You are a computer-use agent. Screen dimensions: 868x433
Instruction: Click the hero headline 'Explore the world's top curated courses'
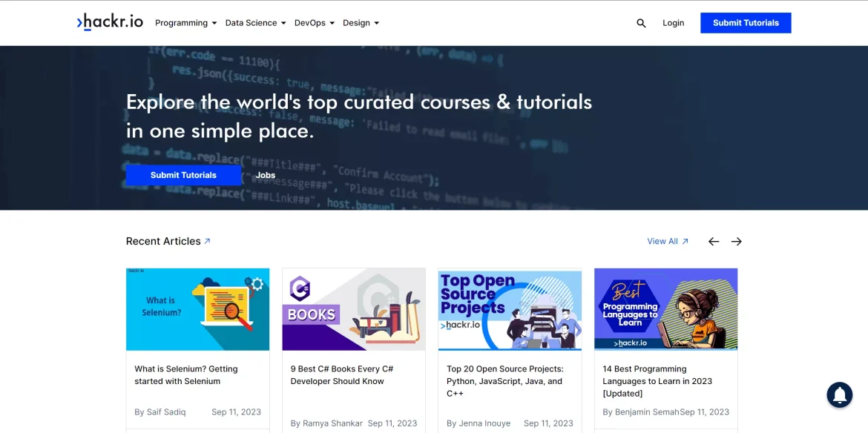pyautogui.click(x=359, y=116)
